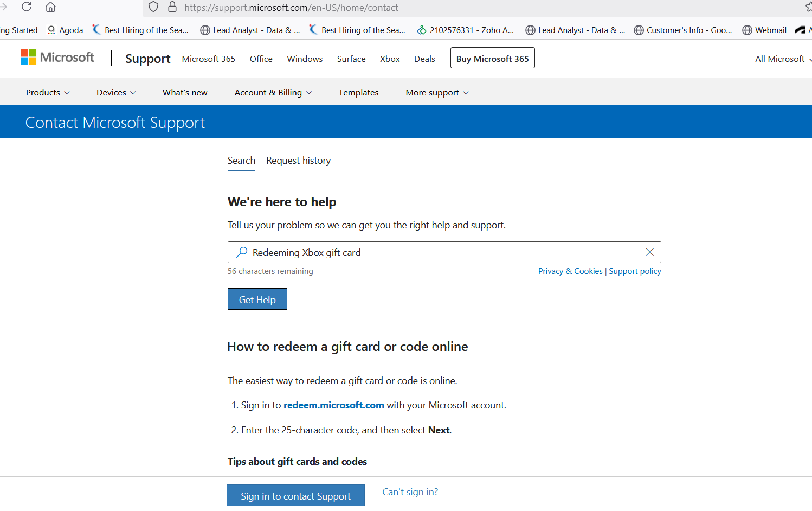Open the redeem.microsoft.com link

click(x=333, y=405)
